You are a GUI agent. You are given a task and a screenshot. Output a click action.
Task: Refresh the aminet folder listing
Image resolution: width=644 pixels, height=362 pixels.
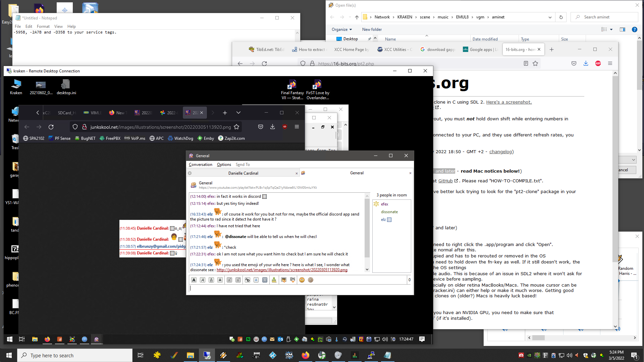561,17
